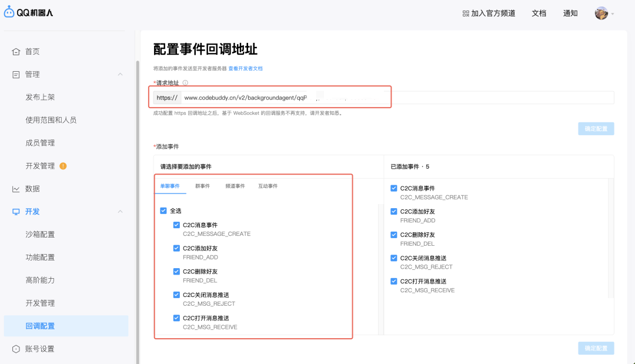Switch to the 群事件 tab
Screen dimensions: 635x364
tap(202, 185)
